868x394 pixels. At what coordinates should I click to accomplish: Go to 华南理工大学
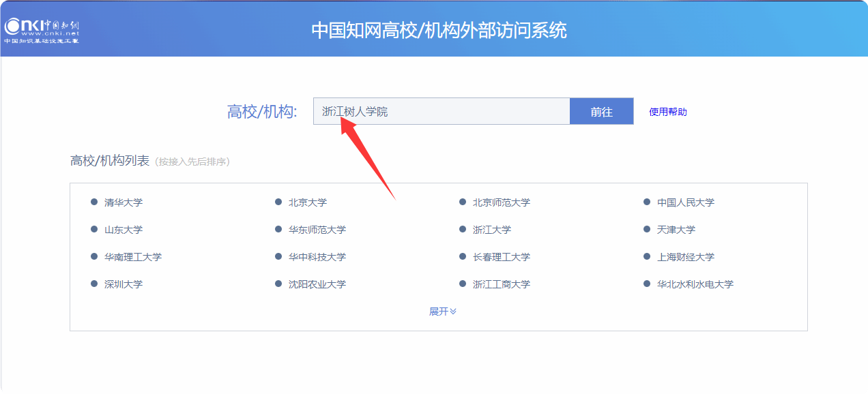tap(132, 257)
